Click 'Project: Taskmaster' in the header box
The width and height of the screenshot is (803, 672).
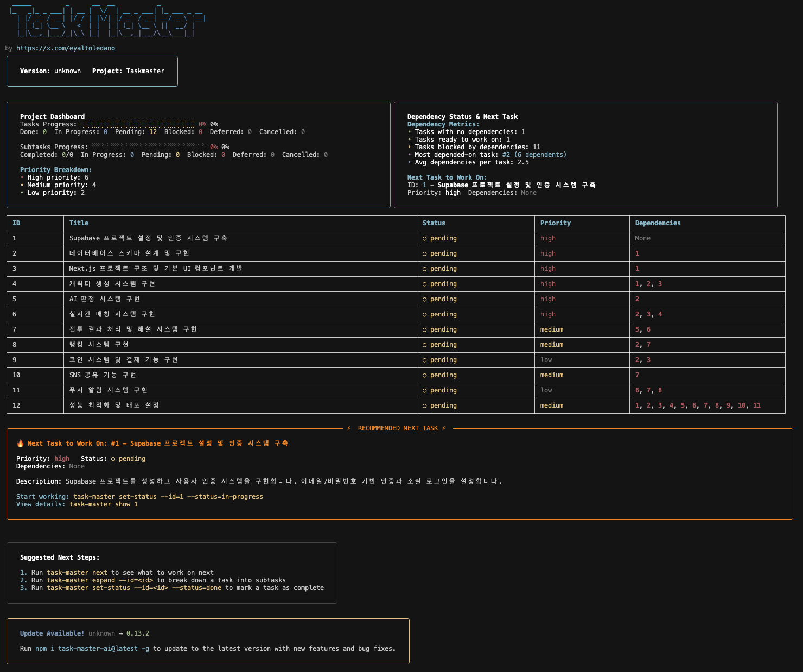[x=128, y=71]
